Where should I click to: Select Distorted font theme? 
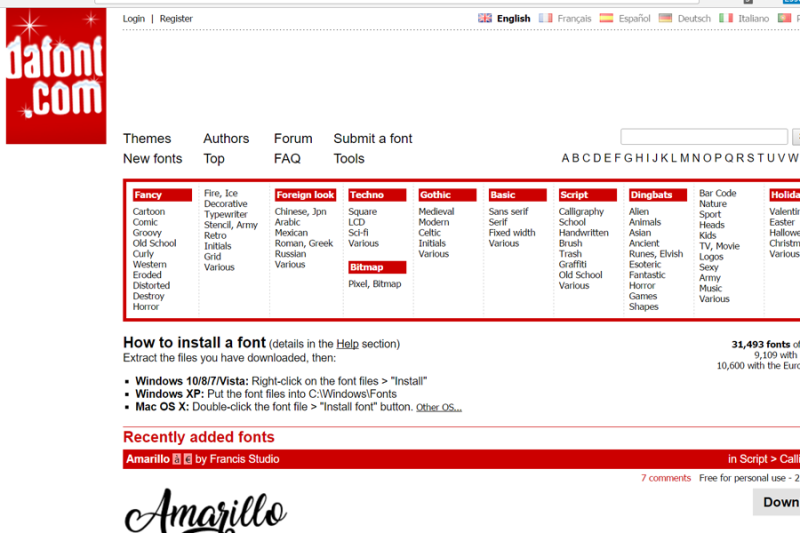point(152,286)
